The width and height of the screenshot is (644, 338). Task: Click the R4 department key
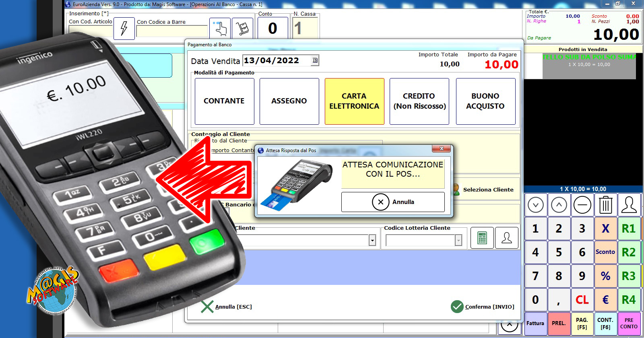coord(629,300)
